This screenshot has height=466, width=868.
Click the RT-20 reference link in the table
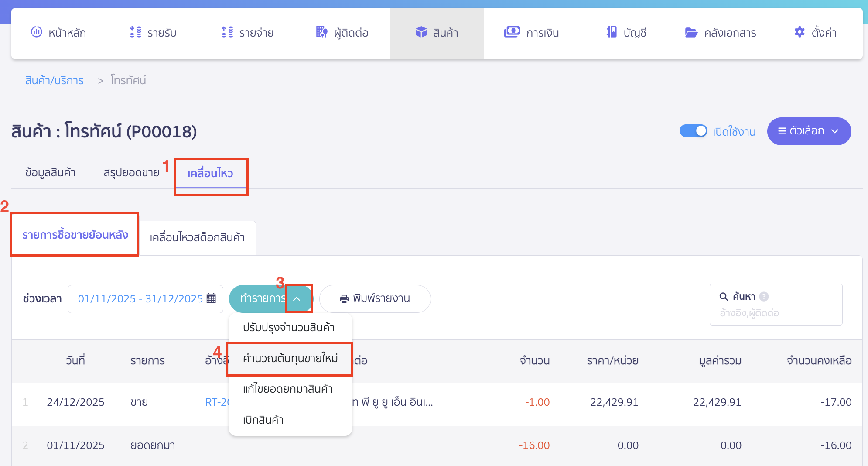tap(217, 402)
